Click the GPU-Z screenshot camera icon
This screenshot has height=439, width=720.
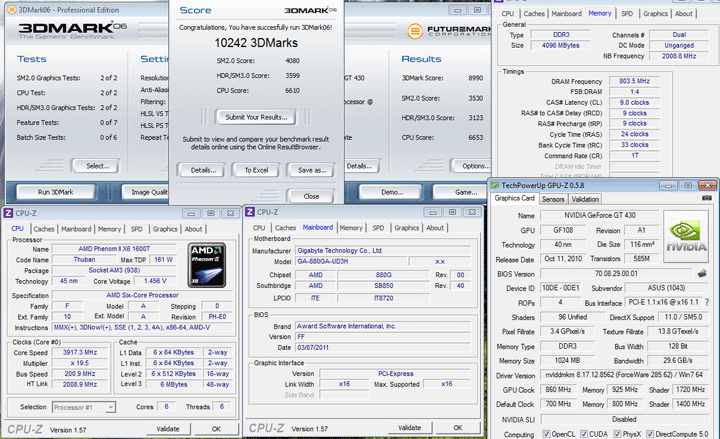point(707,198)
